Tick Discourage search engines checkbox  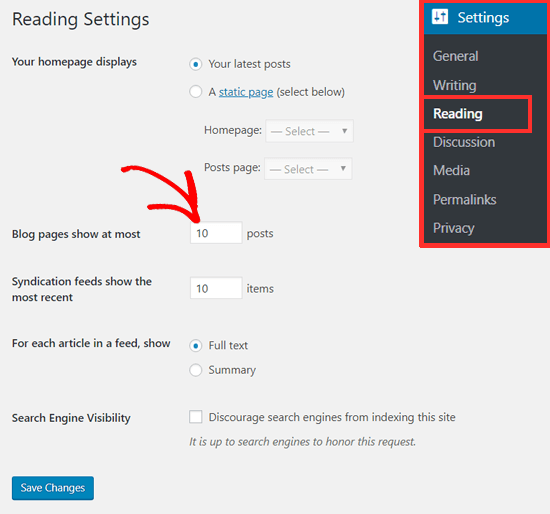[x=196, y=417]
